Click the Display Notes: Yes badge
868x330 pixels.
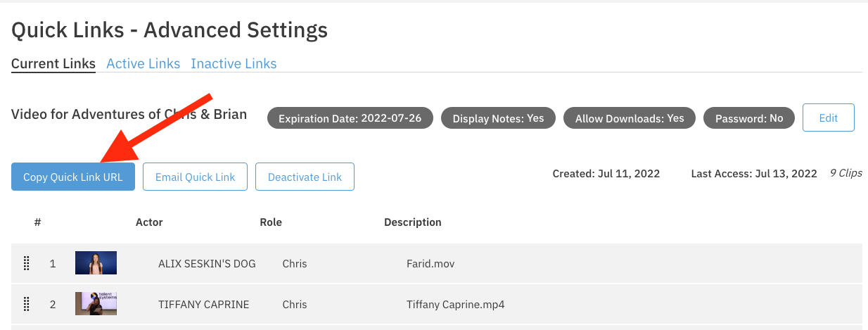[498, 118]
